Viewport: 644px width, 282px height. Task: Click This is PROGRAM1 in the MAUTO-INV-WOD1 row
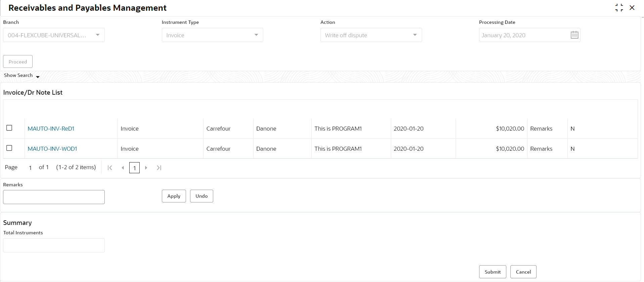pos(338,149)
